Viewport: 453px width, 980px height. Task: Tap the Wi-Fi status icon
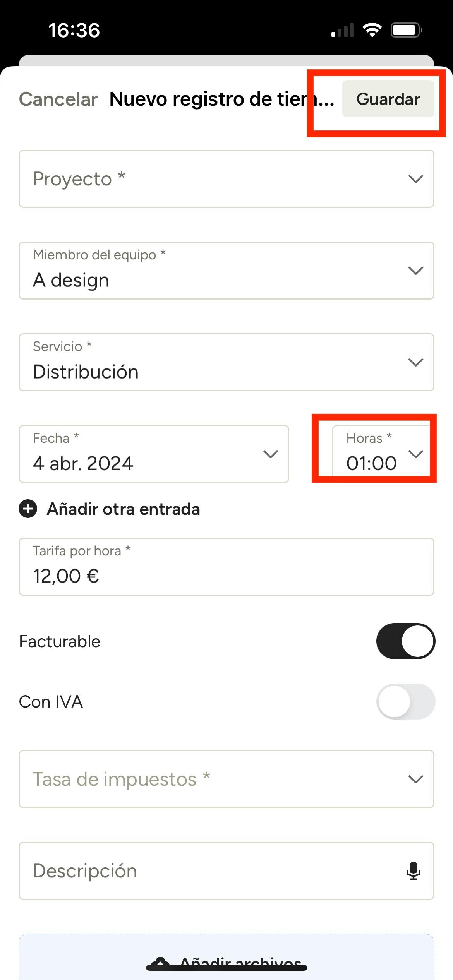[372, 30]
